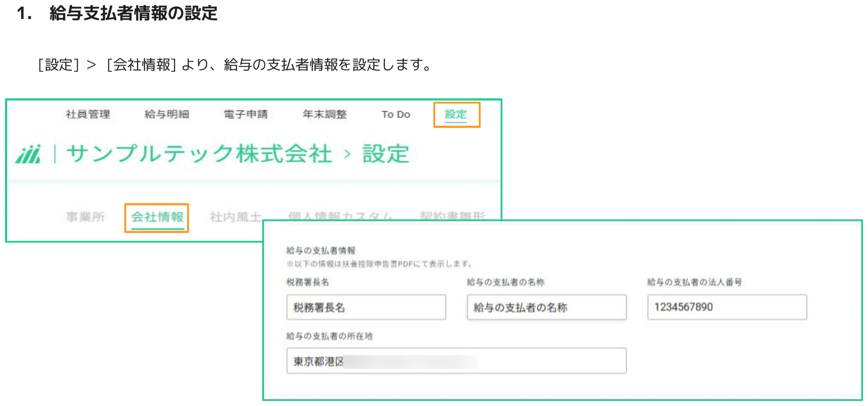Click the 給与の支払者の法人番号 label
The width and height of the screenshot is (868, 406).
(694, 282)
